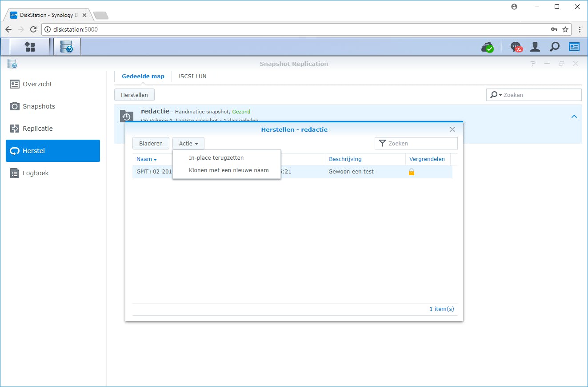Open Pilot View via the blue icon
The width and height of the screenshot is (588, 387).
click(x=574, y=46)
